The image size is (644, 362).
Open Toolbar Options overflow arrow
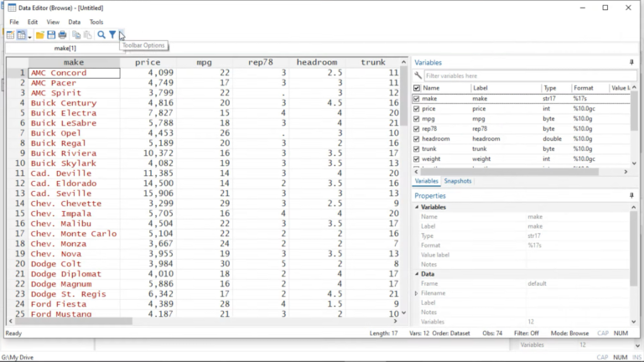pos(121,35)
